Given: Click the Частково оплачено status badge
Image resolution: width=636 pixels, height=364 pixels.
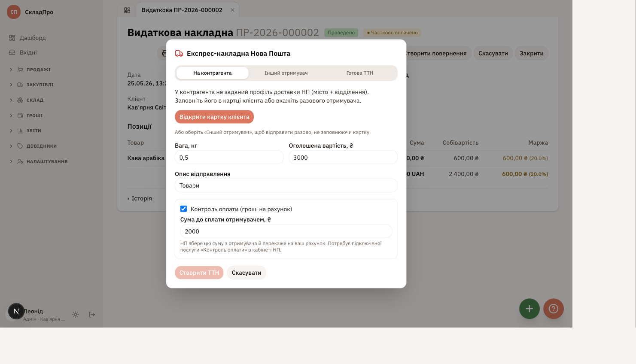Looking at the screenshot, I should tap(393, 33).
